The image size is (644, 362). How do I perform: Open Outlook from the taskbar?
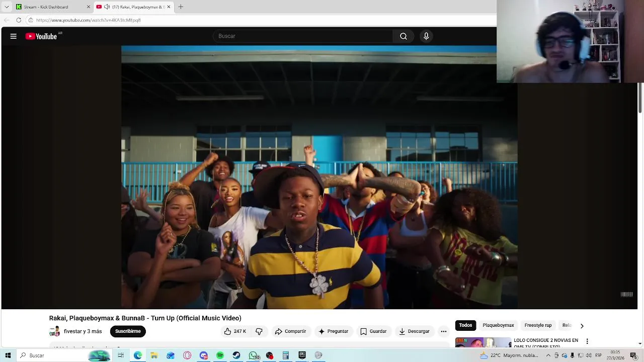coord(171,355)
